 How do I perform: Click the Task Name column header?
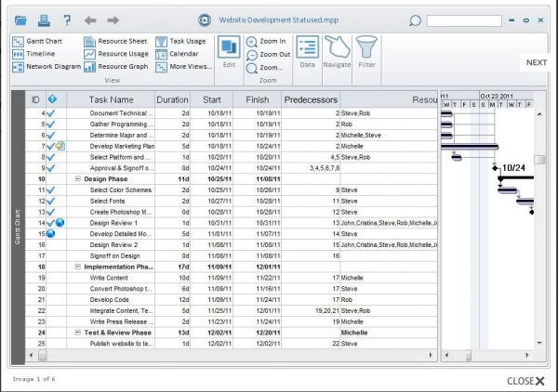pos(111,99)
